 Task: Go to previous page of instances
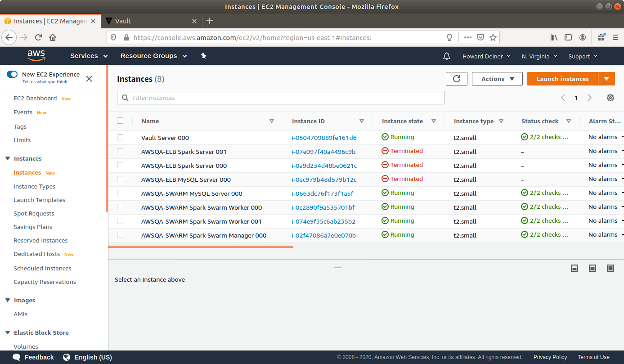pos(563,98)
